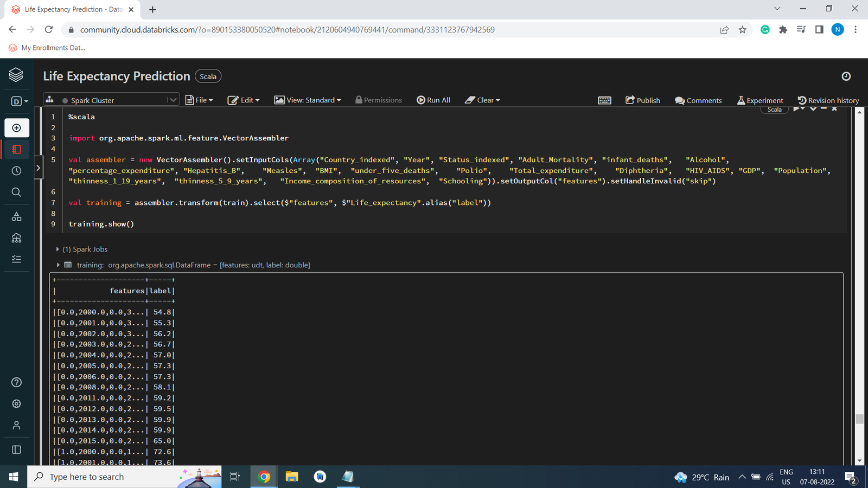
Task: Open the Recents clock icon in the sidebar
Action: click(17, 171)
